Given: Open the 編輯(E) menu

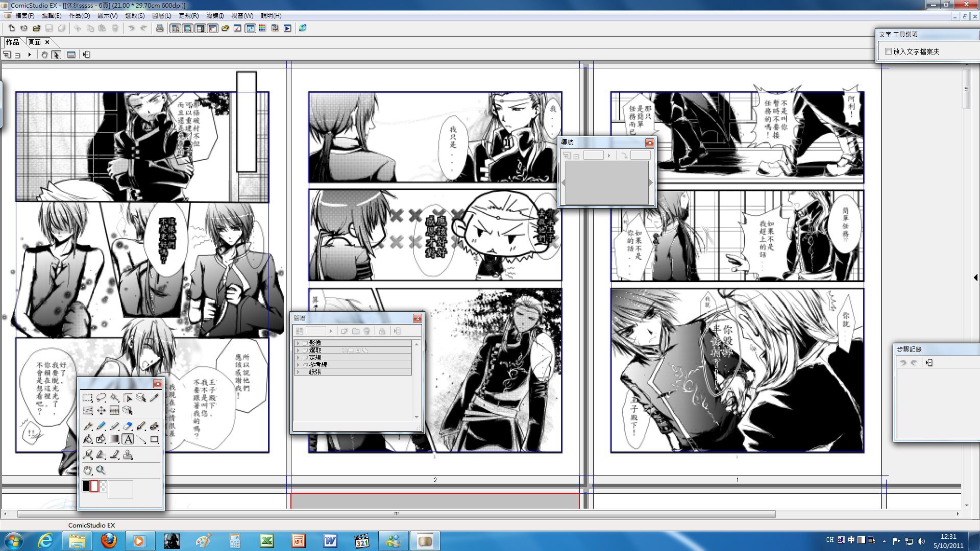Looking at the screenshot, I should [52, 16].
